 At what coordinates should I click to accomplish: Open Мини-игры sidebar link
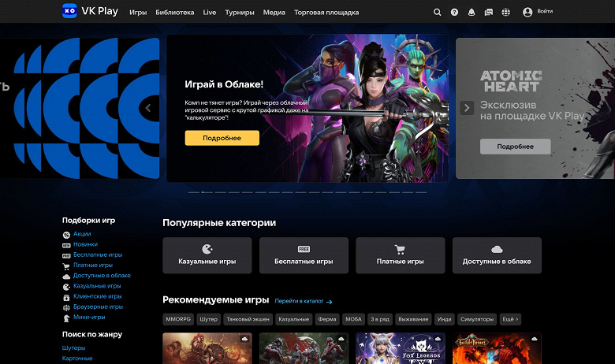click(x=89, y=318)
